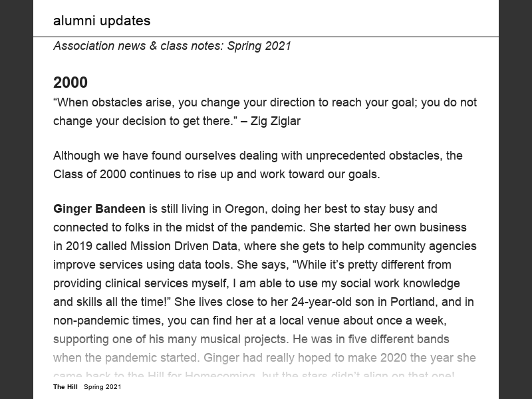Screen dimensions: 532x399
Task: Click "The Hill" footer publication name
Action: tap(66, 387)
